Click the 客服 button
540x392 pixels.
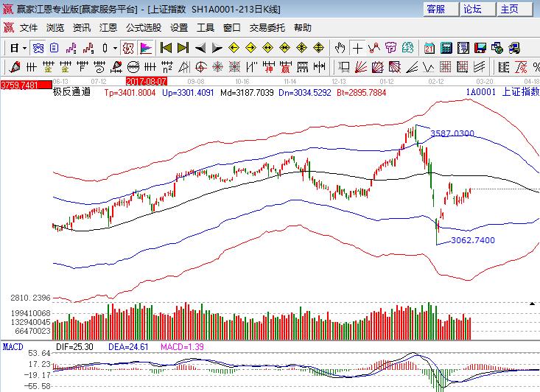pos(435,9)
